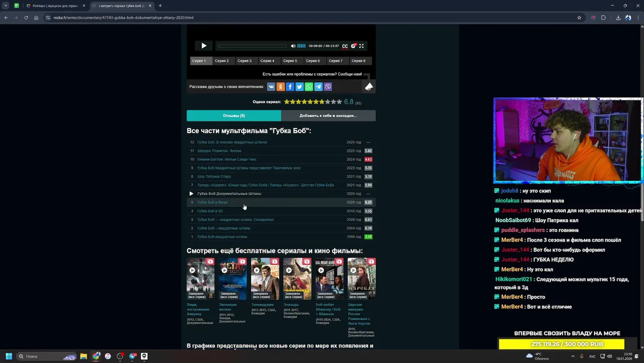This screenshot has width=644, height=363.
Task: Toggle subtitles with the CC button
Action: pyautogui.click(x=345, y=46)
